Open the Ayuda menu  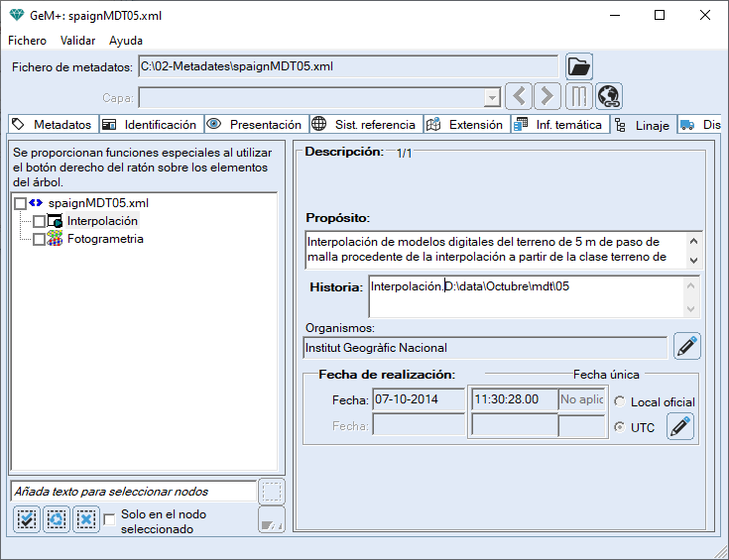click(126, 41)
